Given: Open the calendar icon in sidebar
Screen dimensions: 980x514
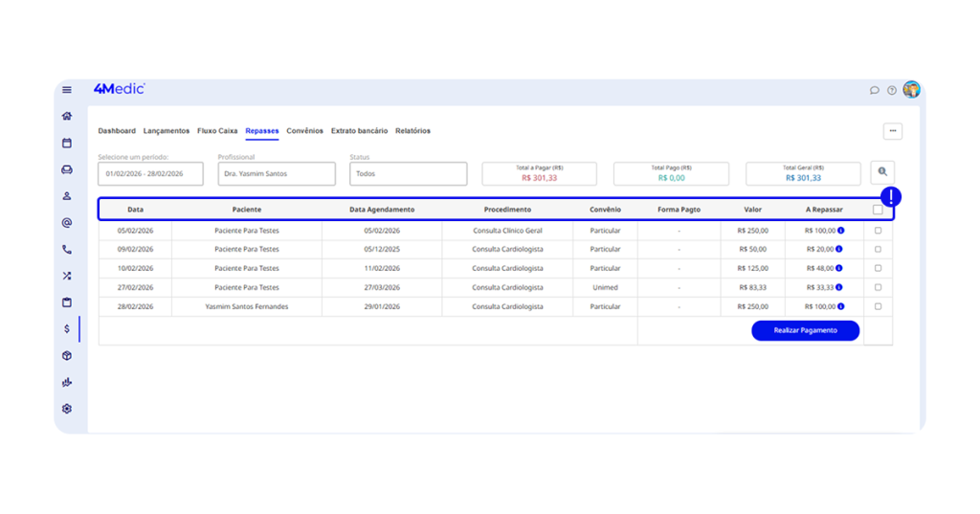Looking at the screenshot, I should point(67,143).
